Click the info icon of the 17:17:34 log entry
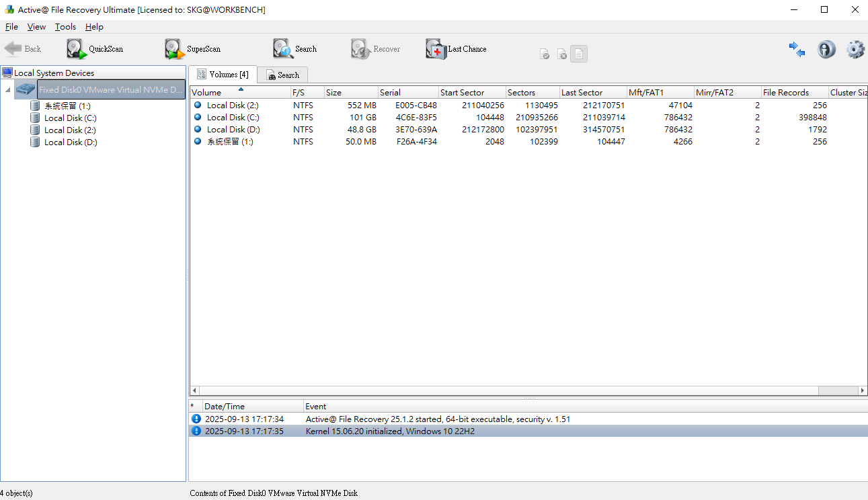This screenshot has width=868, height=500. (x=196, y=419)
